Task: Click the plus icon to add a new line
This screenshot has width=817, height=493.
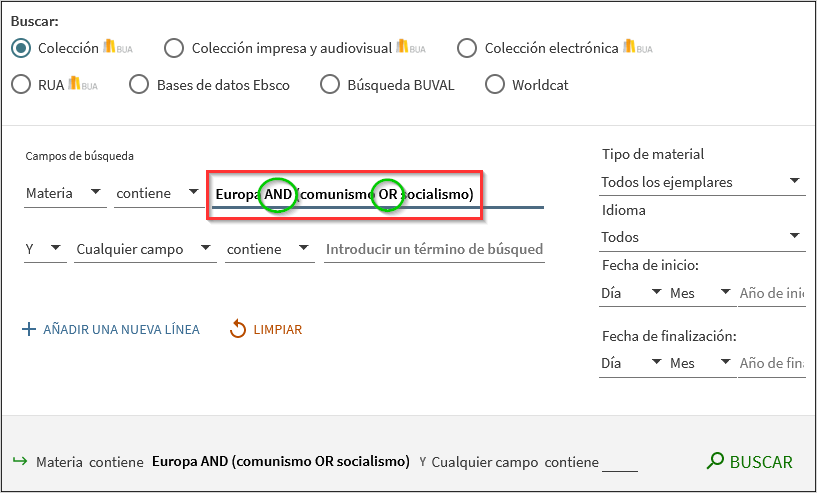Action: (x=28, y=329)
